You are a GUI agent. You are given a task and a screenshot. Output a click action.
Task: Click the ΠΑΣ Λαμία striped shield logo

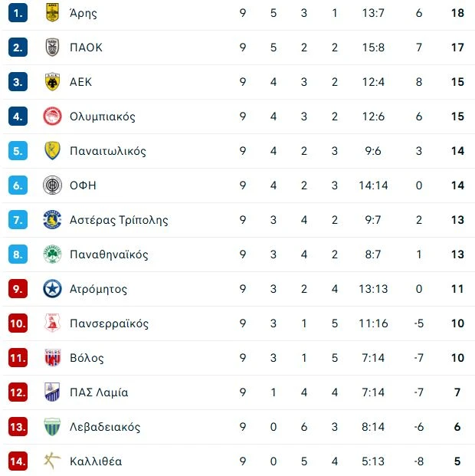tap(52, 392)
